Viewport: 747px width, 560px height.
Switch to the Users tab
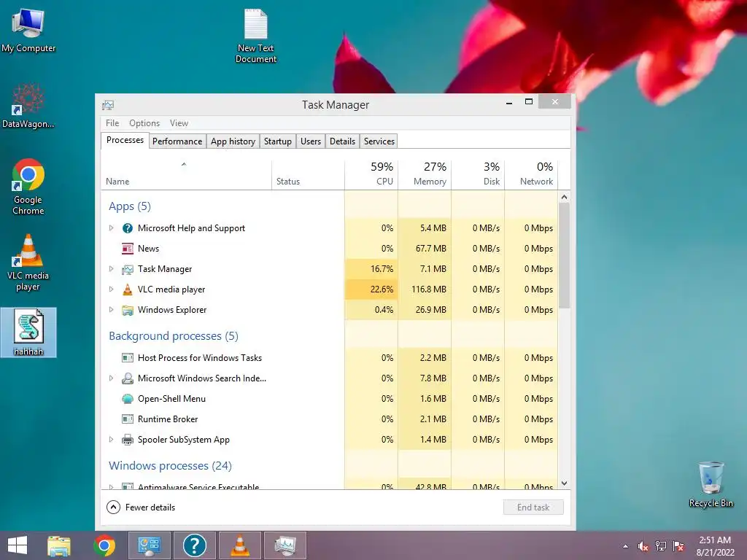(311, 141)
